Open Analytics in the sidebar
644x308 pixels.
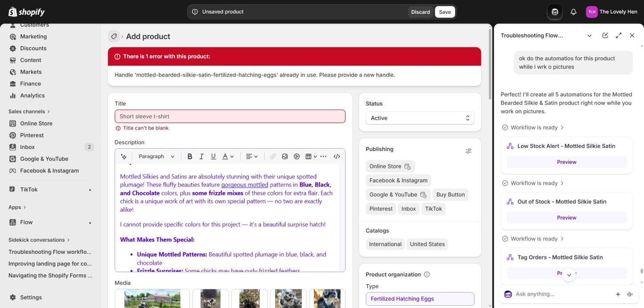pyautogui.click(x=33, y=95)
